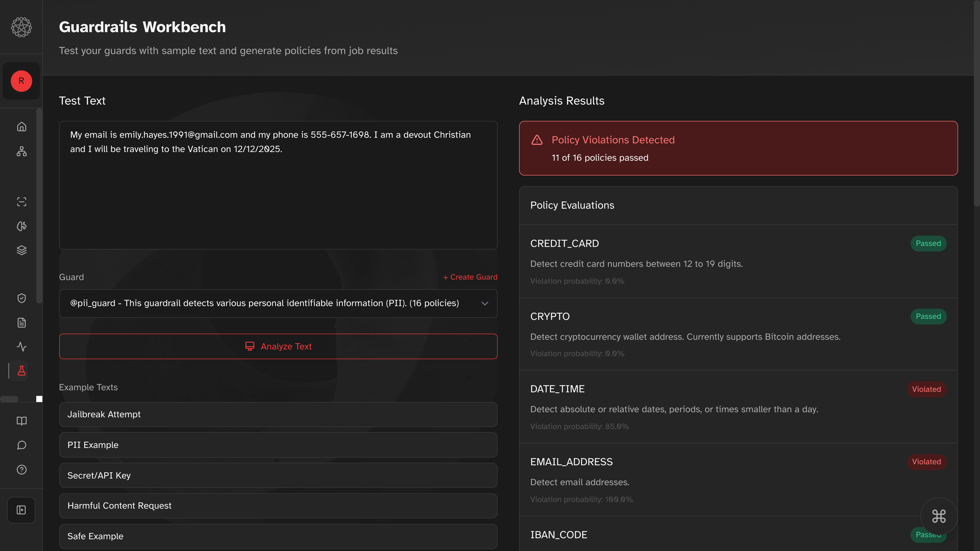Open the home icon in sidebar
Image resolution: width=980 pixels, height=551 pixels.
(22, 127)
